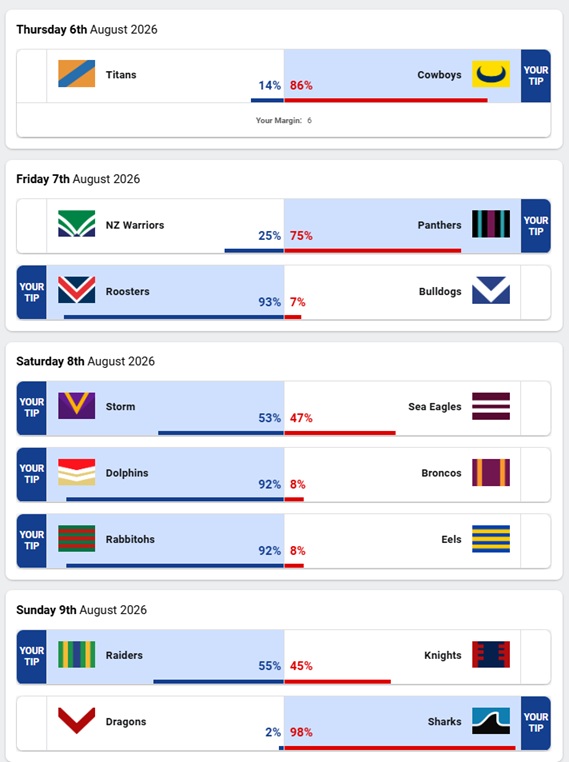Click the Raiders 55% tip bar
Image resolution: width=569 pixels, height=762 pixels.
219,681
